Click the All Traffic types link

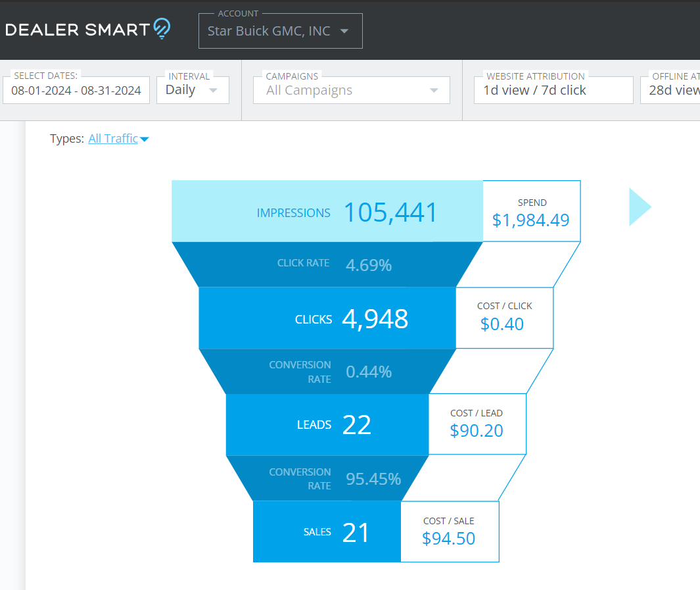tap(118, 139)
